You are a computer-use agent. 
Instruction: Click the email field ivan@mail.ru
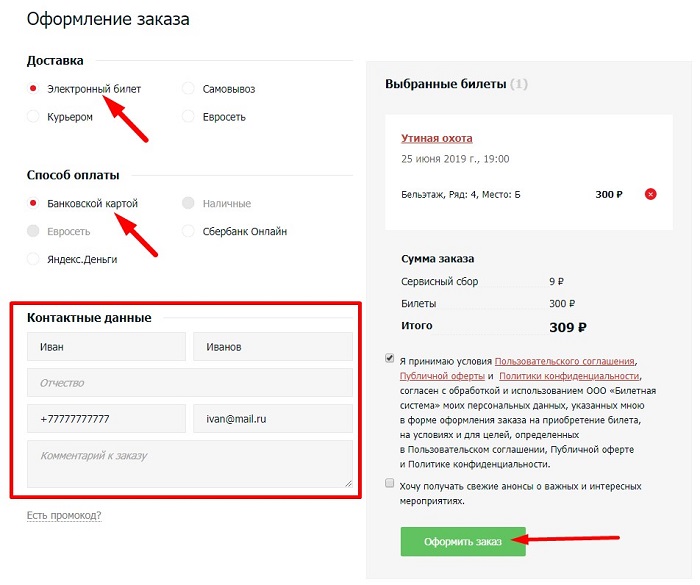point(272,419)
